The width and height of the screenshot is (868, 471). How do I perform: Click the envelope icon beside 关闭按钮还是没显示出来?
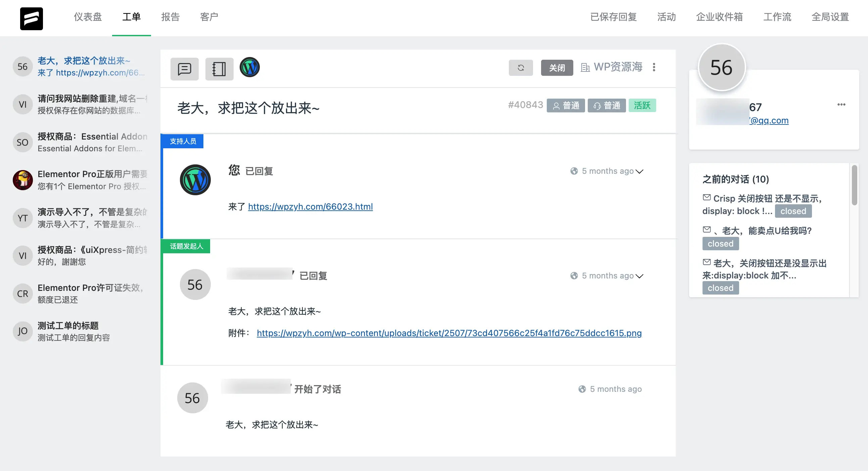(x=707, y=262)
